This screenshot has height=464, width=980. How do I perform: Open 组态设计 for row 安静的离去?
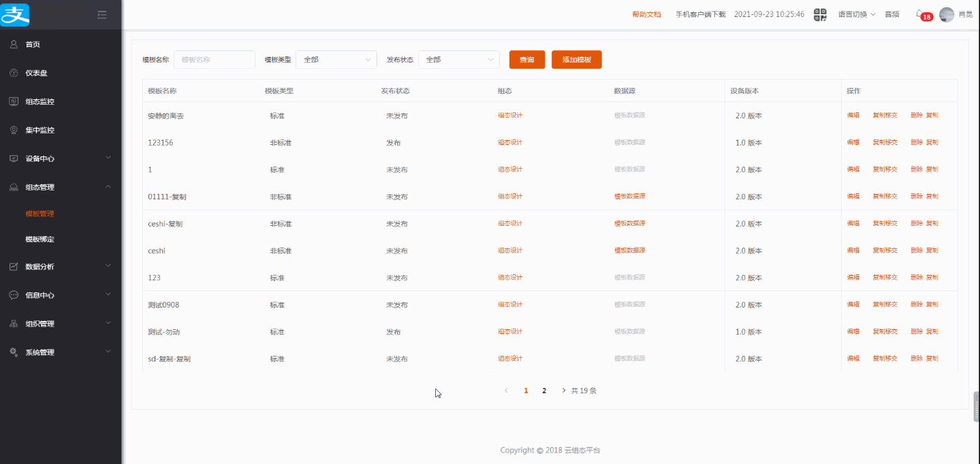click(510, 116)
